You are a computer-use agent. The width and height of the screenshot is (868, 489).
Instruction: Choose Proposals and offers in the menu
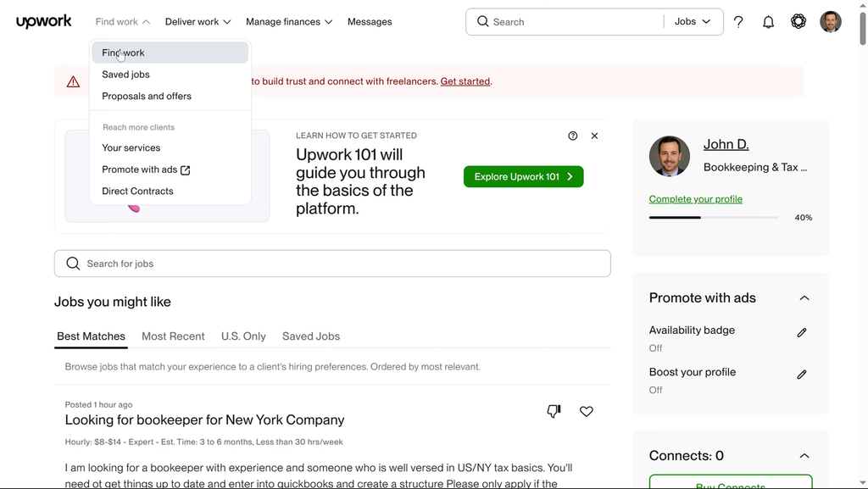click(x=147, y=96)
